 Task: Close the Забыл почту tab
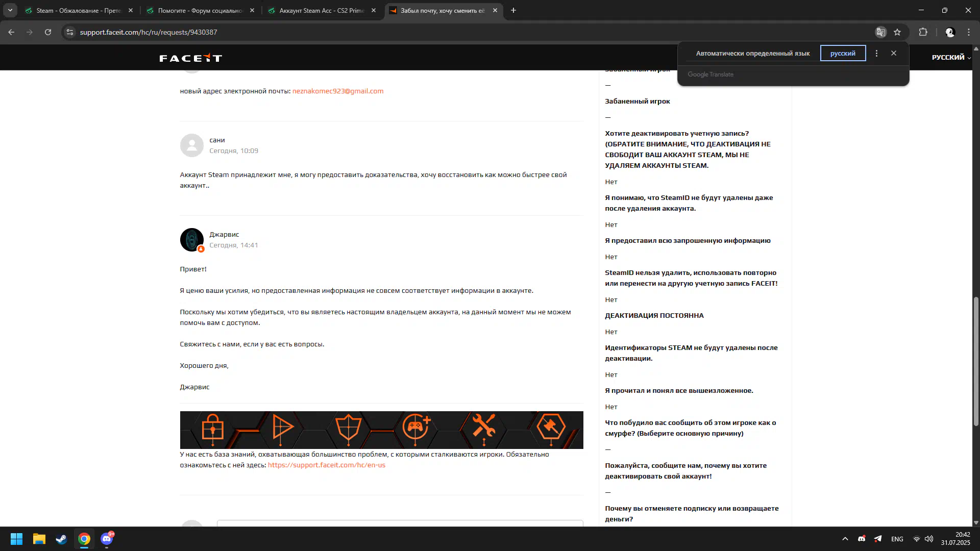[495, 10]
